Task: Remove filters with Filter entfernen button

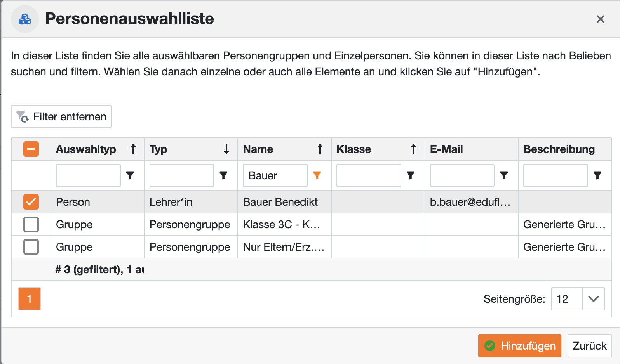Action: tap(61, 116)
